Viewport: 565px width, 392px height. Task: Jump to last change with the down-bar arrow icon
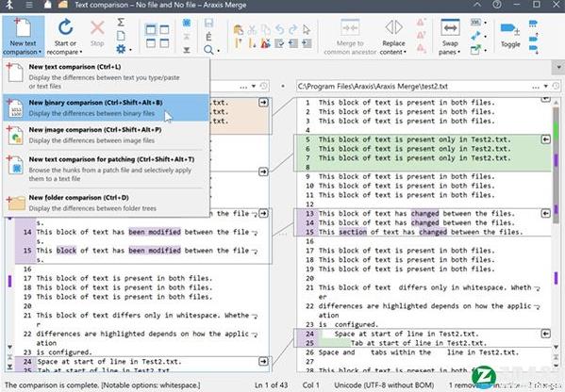[x=187, y=50]
